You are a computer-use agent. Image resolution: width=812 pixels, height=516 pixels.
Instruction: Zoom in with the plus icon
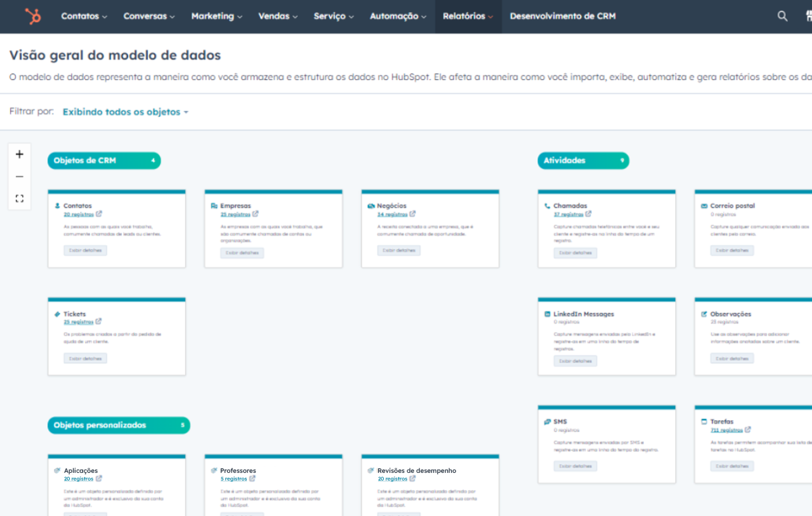click(x=20, y=154)
